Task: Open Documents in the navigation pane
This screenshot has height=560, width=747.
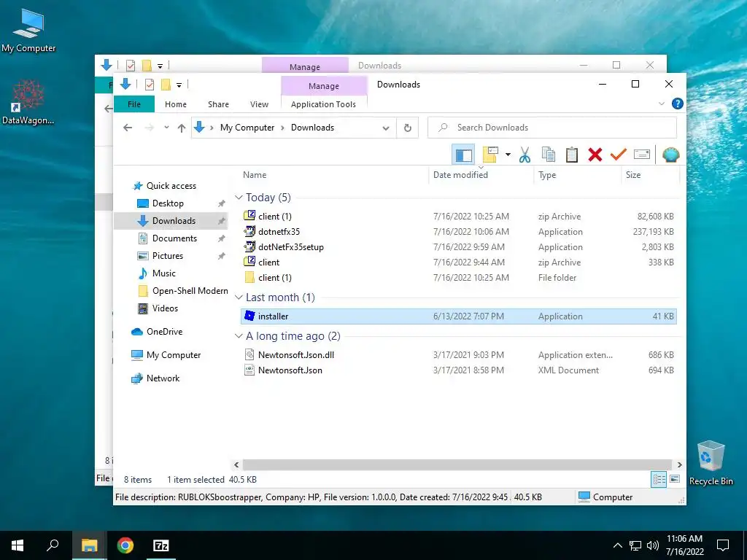Action: [x=174, y=238]
